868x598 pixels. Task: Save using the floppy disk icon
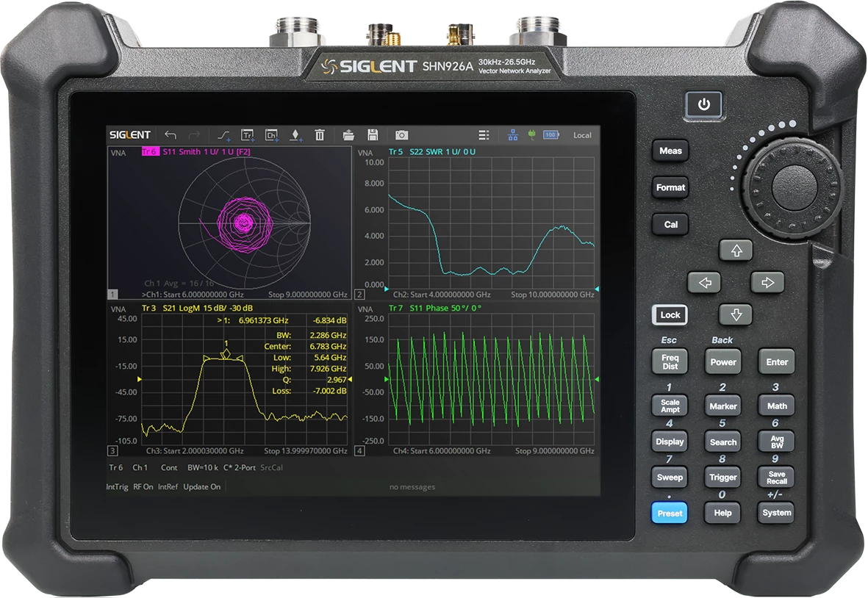[x=373, y=135]
